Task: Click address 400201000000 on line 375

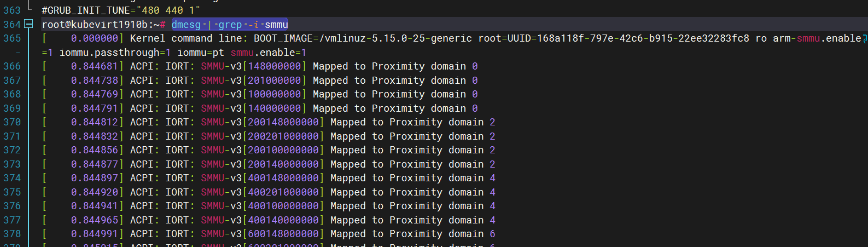Action: [283, 192]
